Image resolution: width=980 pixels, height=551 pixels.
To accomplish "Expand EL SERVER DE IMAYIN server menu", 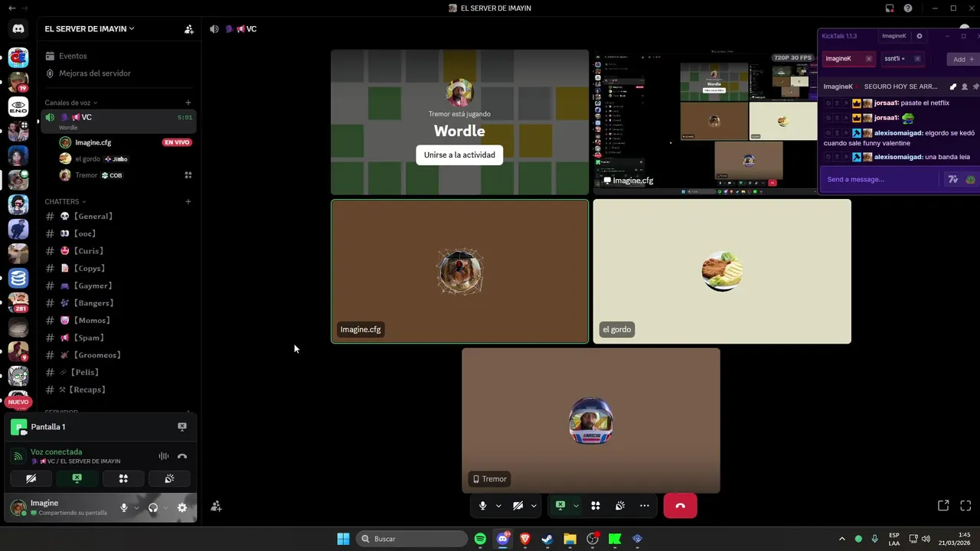I will point(90,29).
